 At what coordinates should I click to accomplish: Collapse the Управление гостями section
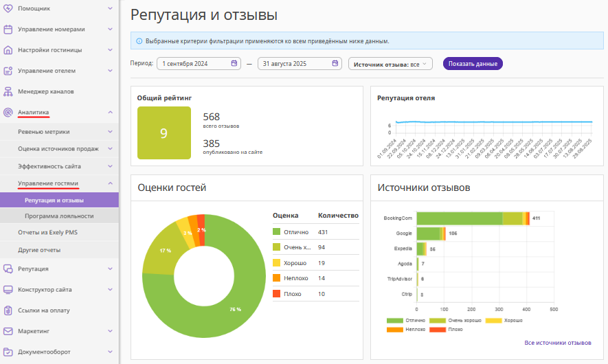(110, 183)
